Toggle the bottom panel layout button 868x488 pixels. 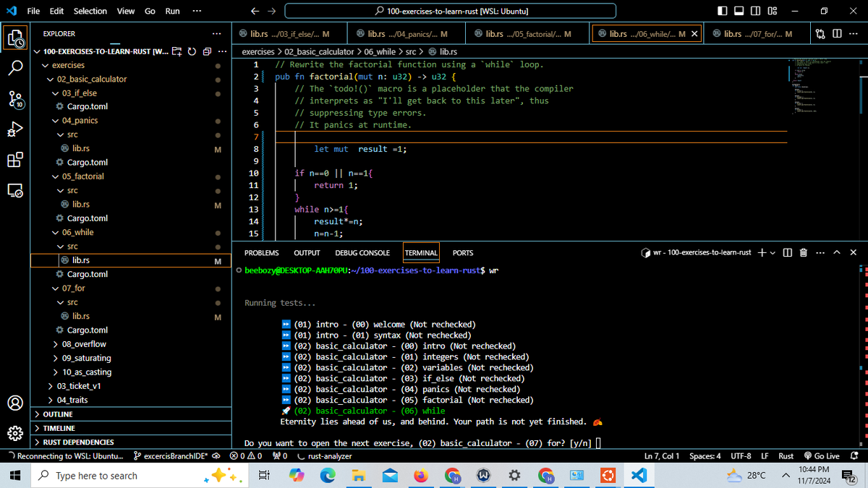[739, 11]
